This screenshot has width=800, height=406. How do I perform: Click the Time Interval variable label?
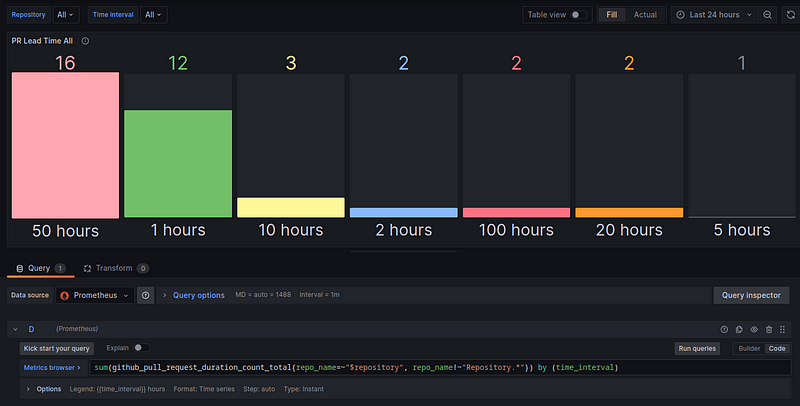(113, 15)
